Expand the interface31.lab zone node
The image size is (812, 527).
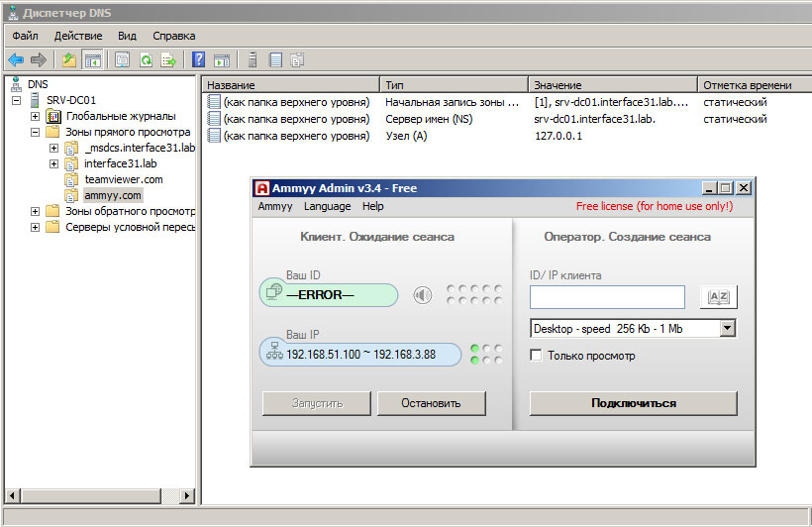point(53,163)
